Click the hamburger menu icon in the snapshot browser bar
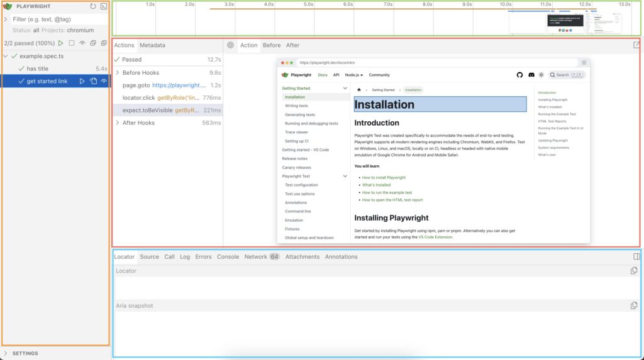The image size is (644, 360). [x=584, y=63]
